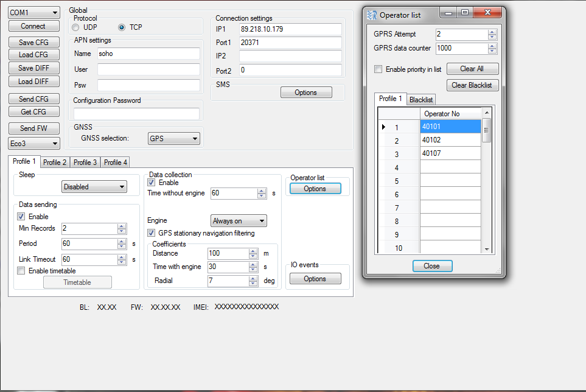Increase the GPRS Attempt value with up arrow

click(492, 32)
